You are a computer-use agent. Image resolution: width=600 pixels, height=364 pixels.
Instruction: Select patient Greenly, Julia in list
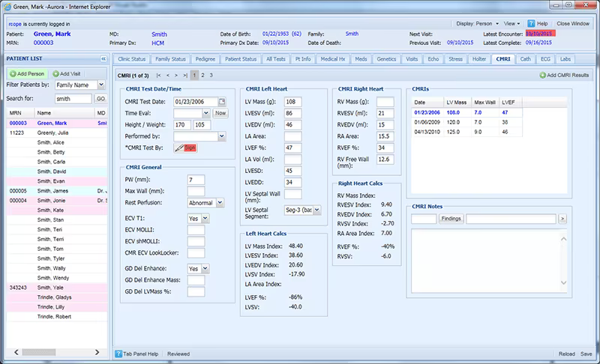tap(57, 133)
